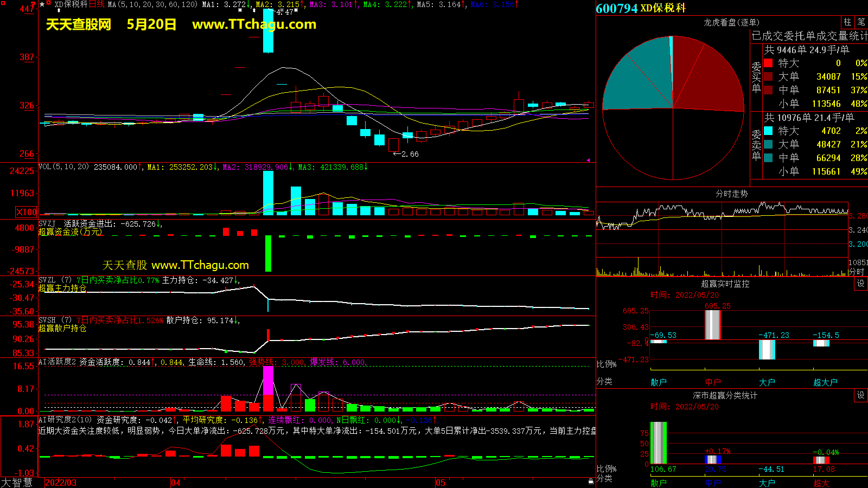Click the cyan 特大 sell order swatch
The image size is (868, 488).
tap(768, 131)
